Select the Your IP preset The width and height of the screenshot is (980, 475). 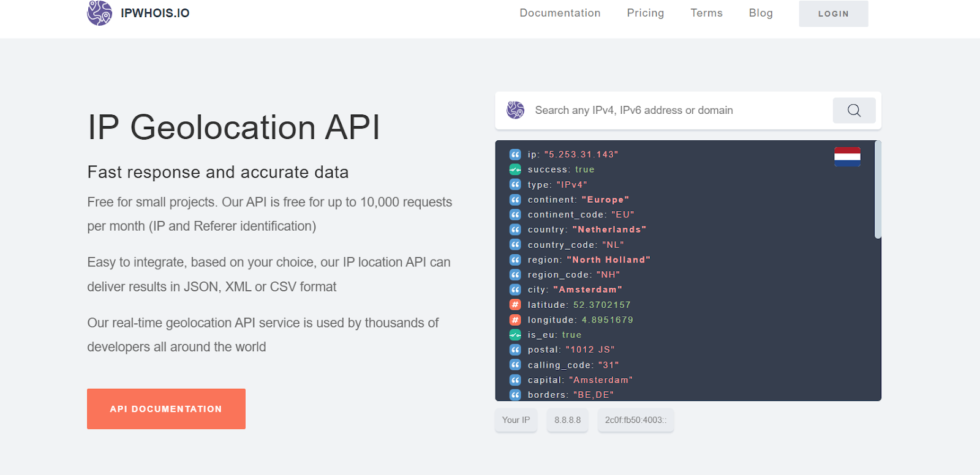point(516,420)
